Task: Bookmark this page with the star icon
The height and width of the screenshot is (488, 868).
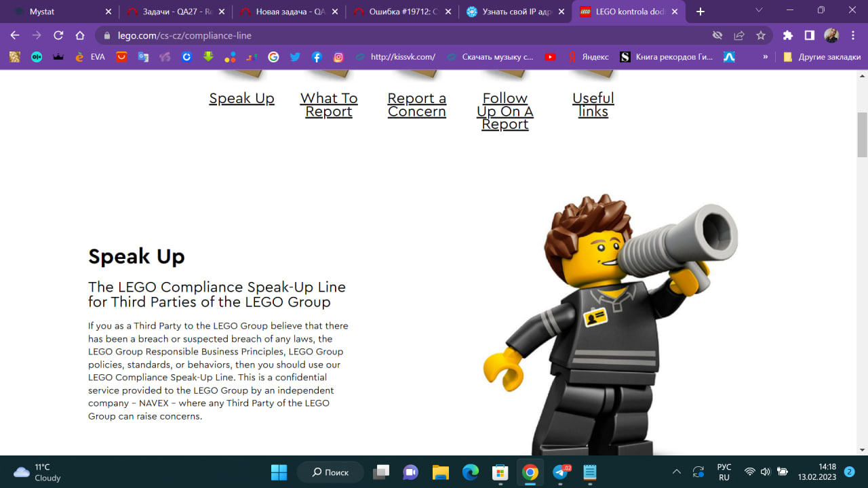Action: pos(761,35)
